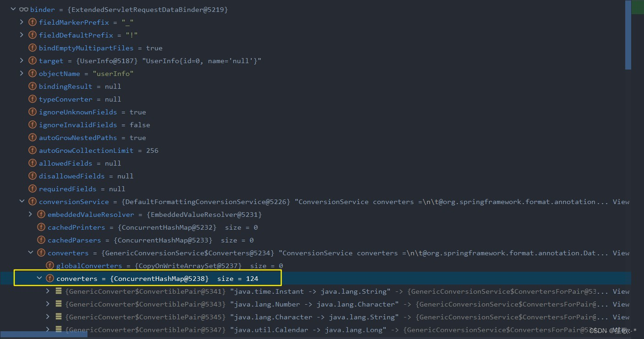Select the bindEmptyMultipartFiles = true row
This screenshot has height=339, width=644.
(x=316, y=48)
